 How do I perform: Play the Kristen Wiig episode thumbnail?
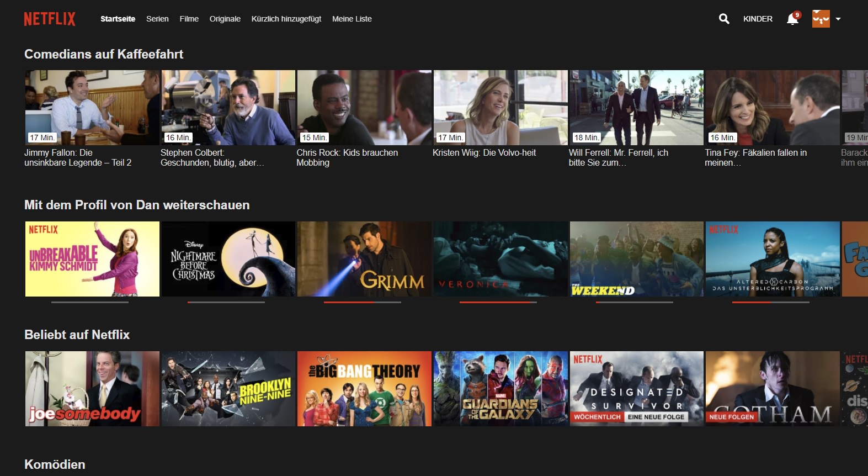tap(500, 108)
